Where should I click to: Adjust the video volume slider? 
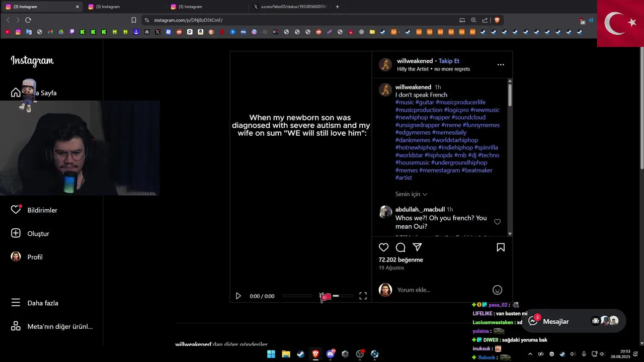click(x=342, y=296)
